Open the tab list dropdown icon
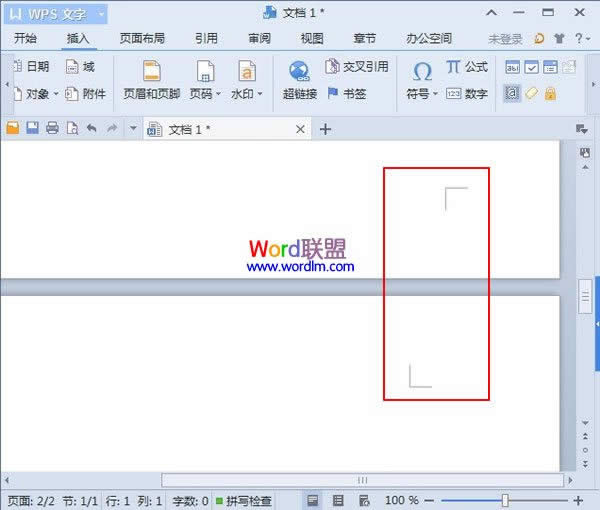 [582, 129]
